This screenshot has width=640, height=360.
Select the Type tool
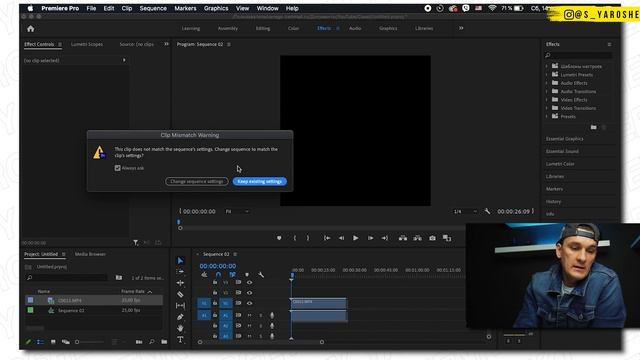click(x=180, y=340)
